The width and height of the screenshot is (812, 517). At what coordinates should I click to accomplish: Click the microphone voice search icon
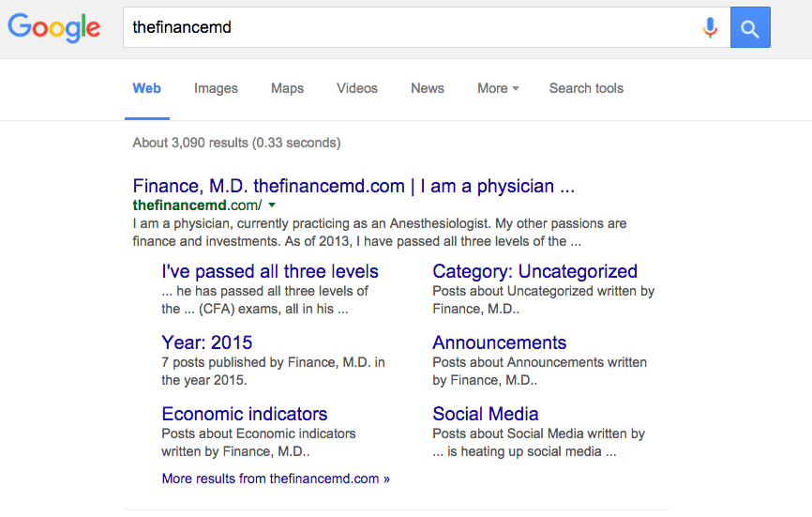click(710, 27)
